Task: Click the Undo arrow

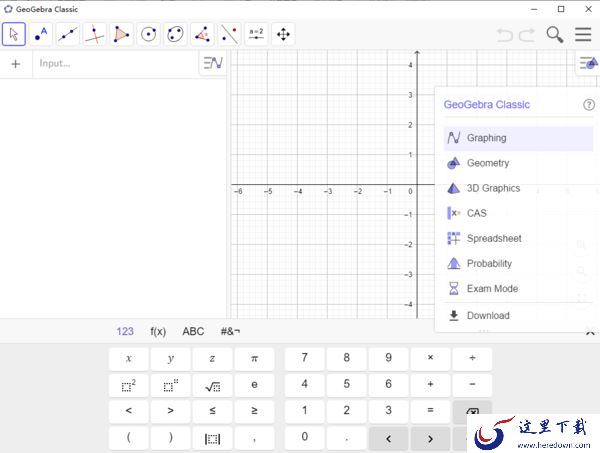Action: [x=505, y=35]
